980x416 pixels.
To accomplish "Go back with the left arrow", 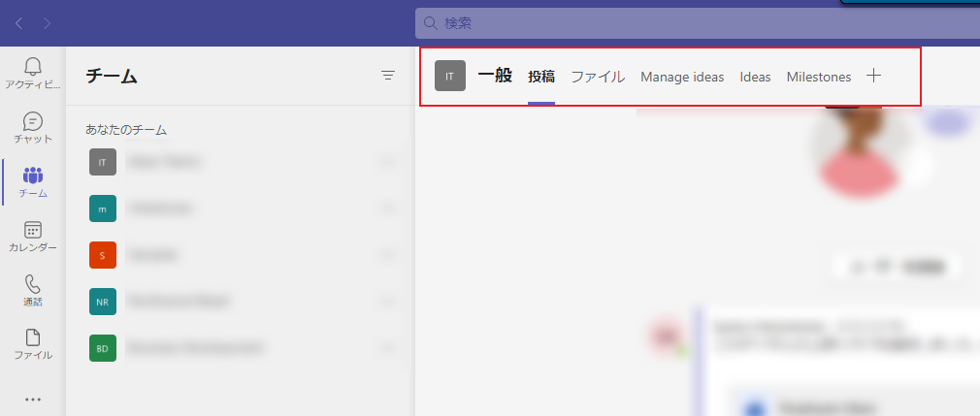I will pyautogui.click(x=18, y=23).
